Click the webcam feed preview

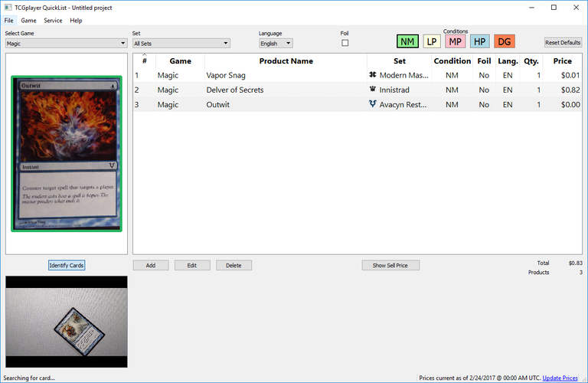[x=67, y=322]
